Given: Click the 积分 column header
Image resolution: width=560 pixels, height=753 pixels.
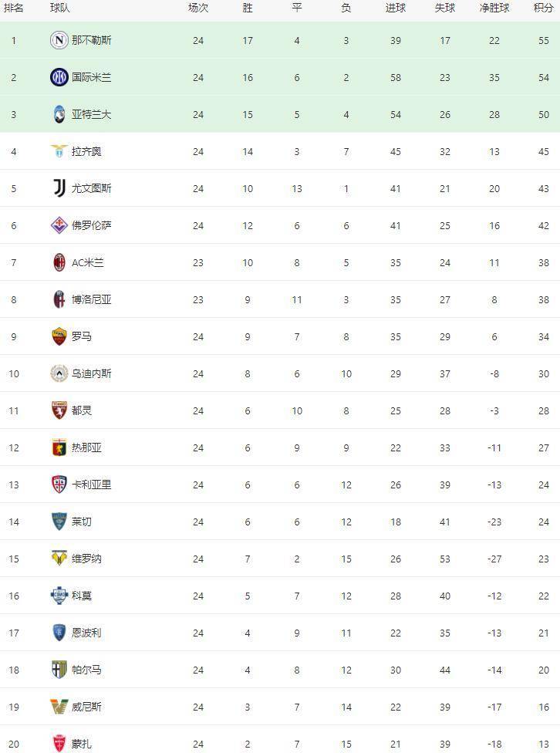Looking at the screenshot, I should (x=543, y=8).
